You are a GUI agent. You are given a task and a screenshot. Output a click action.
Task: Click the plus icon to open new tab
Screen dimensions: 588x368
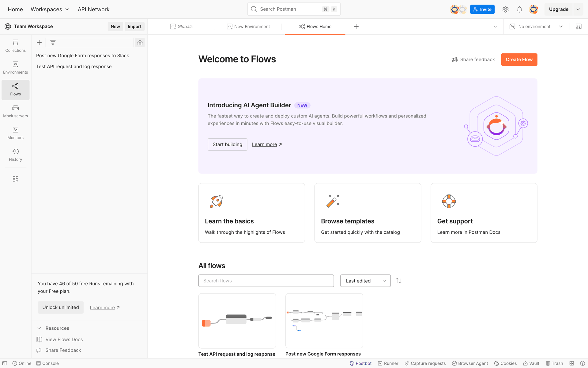point(356,26)
